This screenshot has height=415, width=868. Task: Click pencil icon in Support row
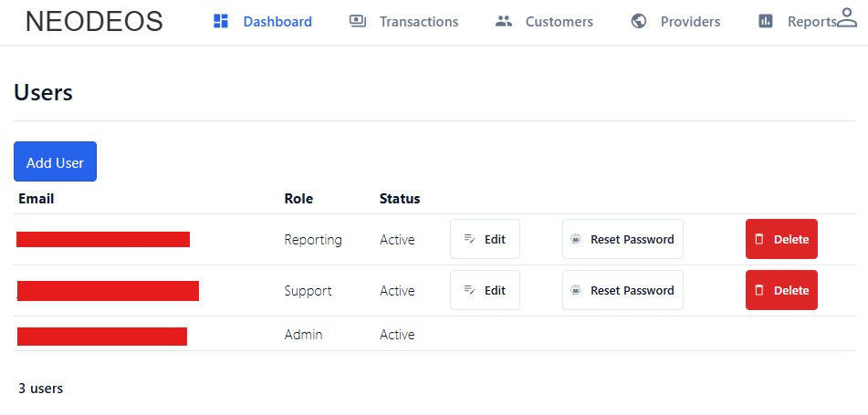(x=469, y=291)
